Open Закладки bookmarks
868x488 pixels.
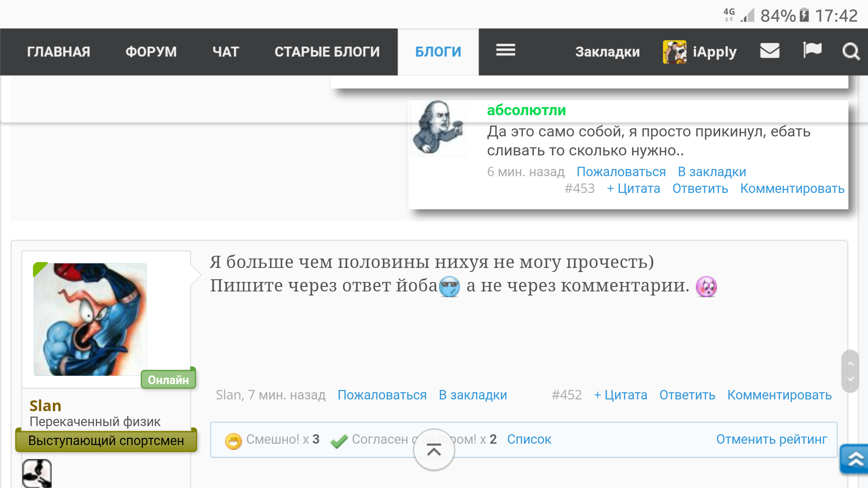(x=607, y=52)
